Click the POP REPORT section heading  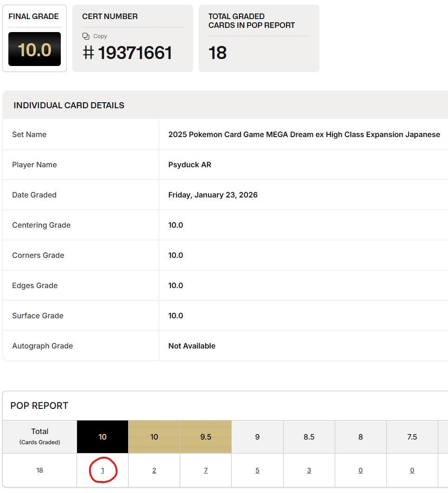[39, 406]
